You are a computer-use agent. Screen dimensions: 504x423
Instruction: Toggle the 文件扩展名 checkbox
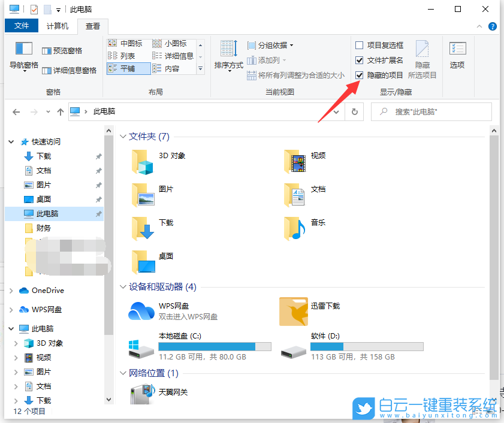tap(358, 60)
